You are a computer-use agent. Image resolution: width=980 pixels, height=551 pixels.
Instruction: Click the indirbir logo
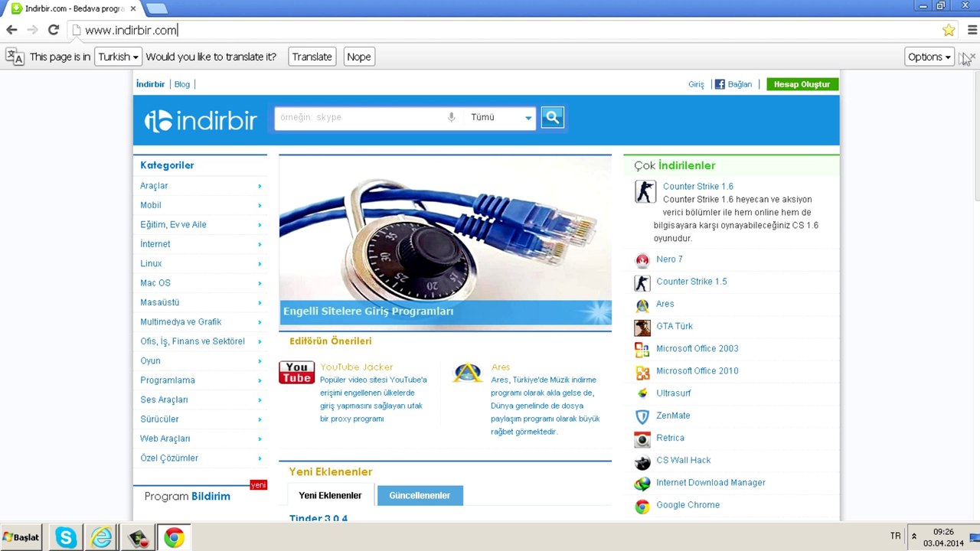(201, 120)
